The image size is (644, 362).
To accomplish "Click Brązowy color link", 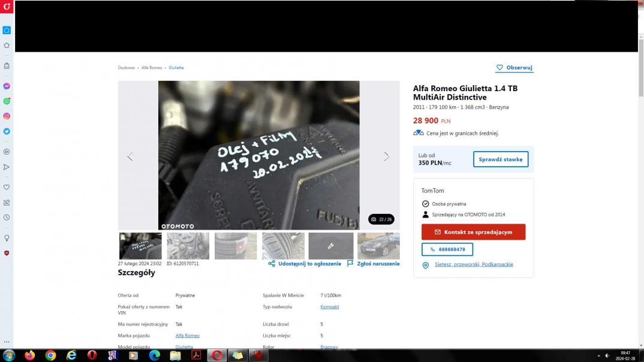I will [x=329, y=347].
